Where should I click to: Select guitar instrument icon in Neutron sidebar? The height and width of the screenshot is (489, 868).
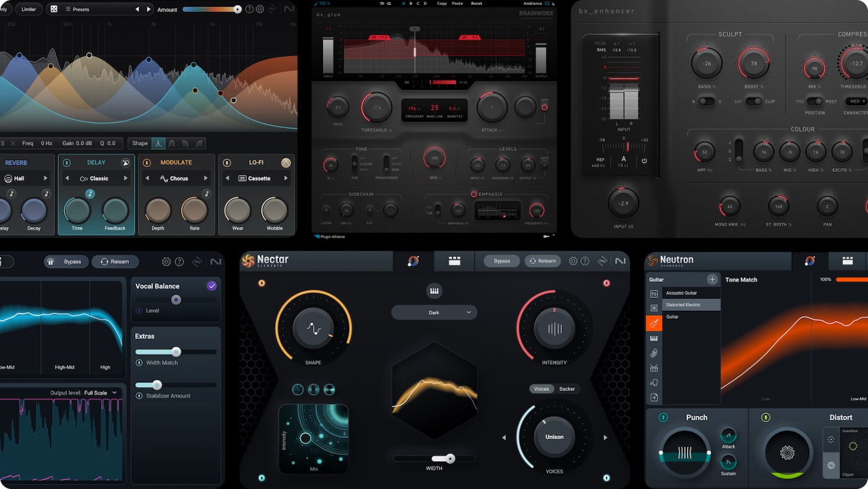pos(654,323)
